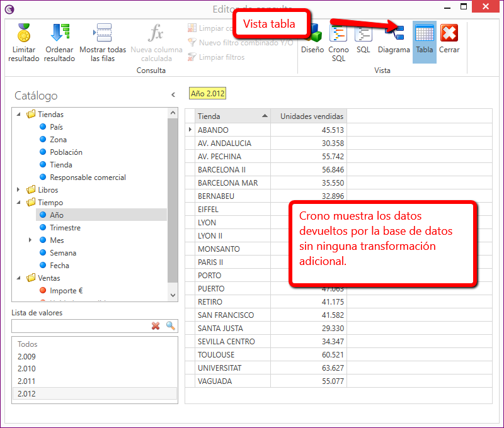504x428 pixels.
Task: Collapse the Catálogo panel
Action: coord(173,95)
